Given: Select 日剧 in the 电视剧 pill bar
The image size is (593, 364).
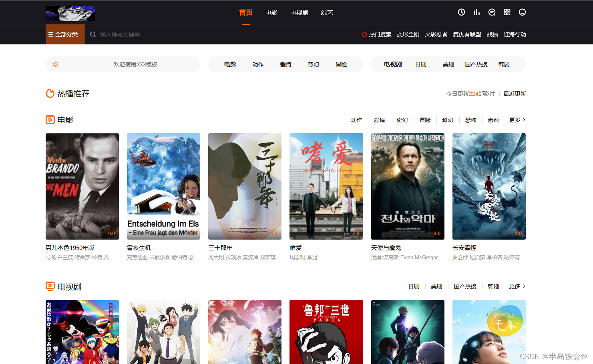Looking at the screenshot, I should pos(421,64).
